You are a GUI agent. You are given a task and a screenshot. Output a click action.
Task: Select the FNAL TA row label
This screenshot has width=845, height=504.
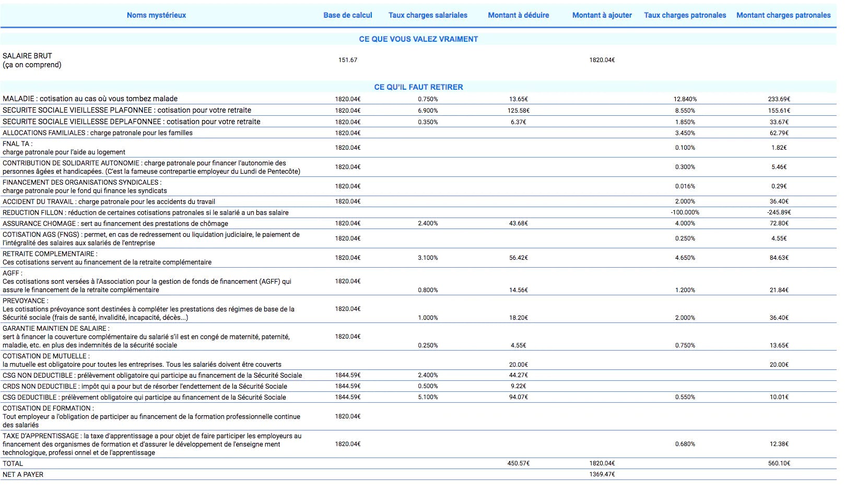[64, 148]
